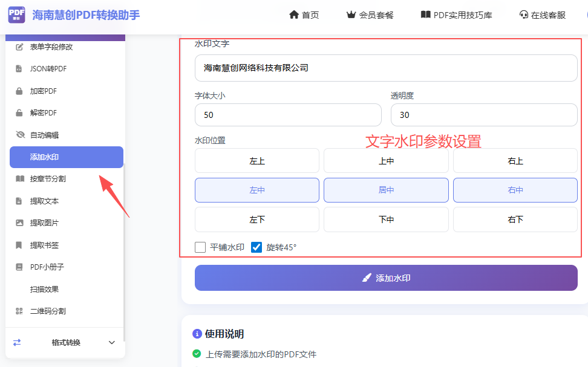Click the unlocked padlock icon beside 解密PDF

pyautogui.click(x=19, y=112)
